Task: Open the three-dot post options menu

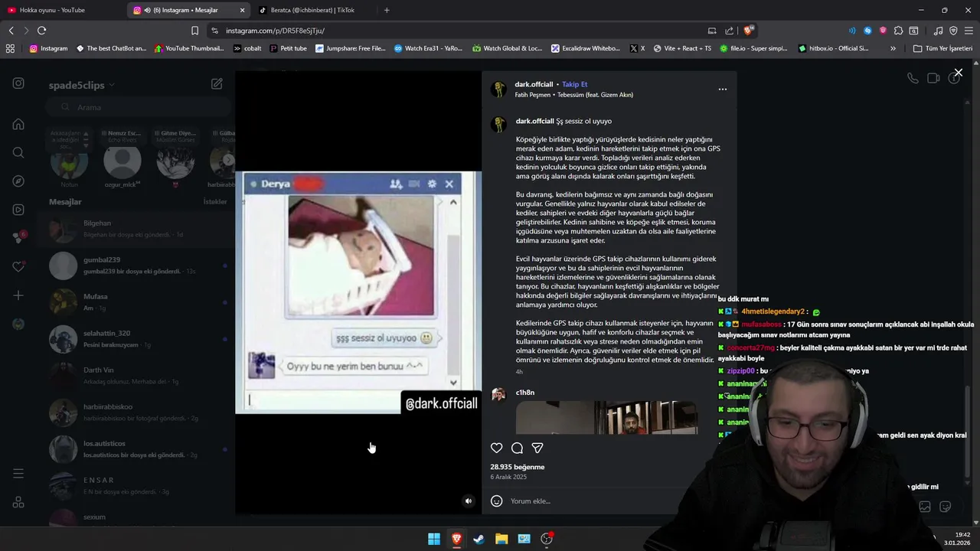Action: pos(722,89)
